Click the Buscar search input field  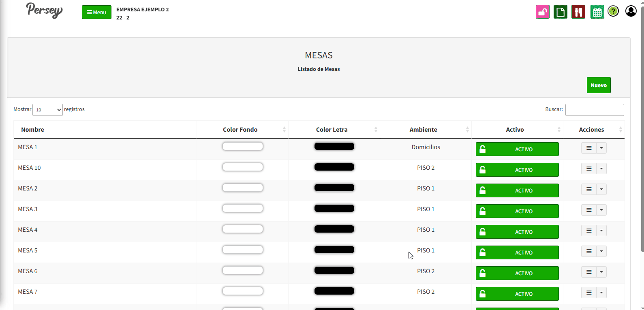coord(594,110)
